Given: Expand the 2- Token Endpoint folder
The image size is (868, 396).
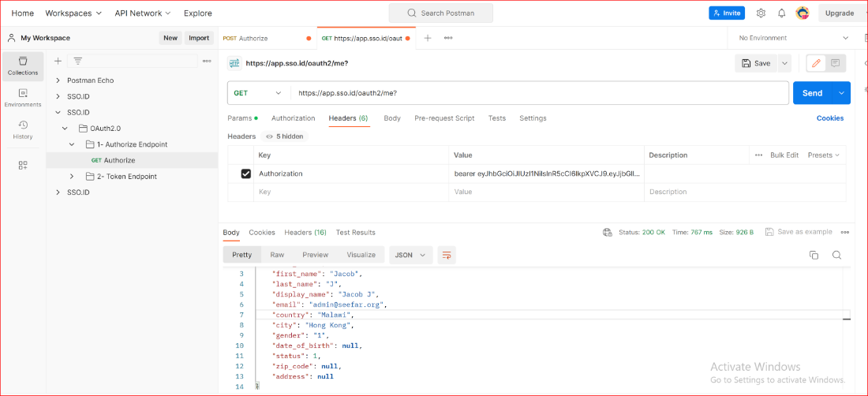Looking at the screenshot, I should click(71, 176).
